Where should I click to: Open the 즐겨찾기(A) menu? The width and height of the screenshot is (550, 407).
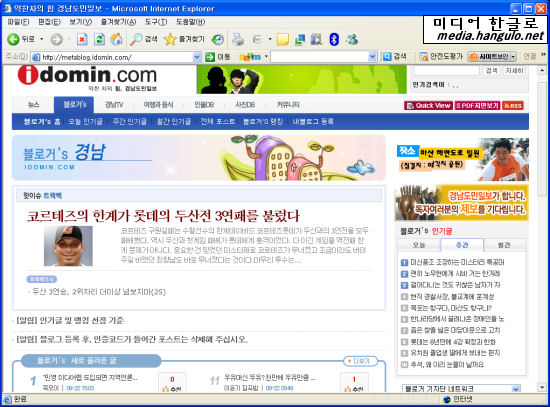click(x=118, y=22)
